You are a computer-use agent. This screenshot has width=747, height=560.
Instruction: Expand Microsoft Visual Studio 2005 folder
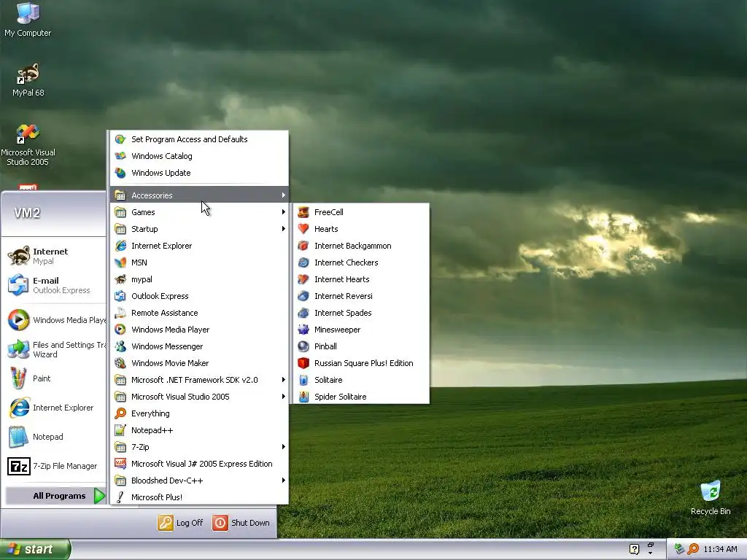click(x=199, y=396)
